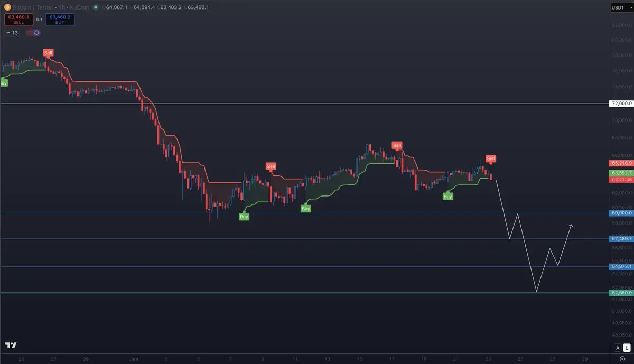Click the 82,000.0 price axis label
The image size is (634, 364).
pos(621,25)
